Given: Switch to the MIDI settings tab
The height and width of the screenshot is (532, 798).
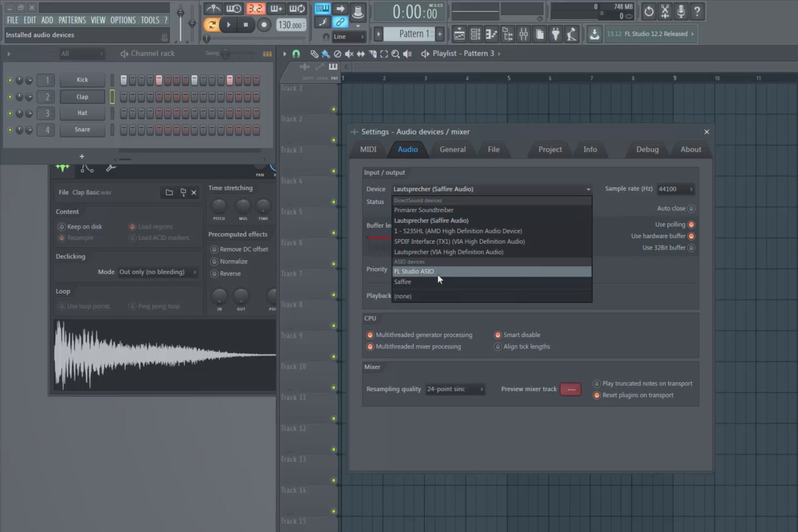Looking at the screenshot, I should coord(368,150).
